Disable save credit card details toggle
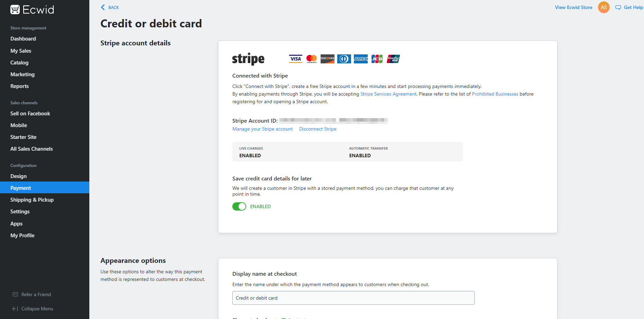The width and height of the screenshot is (644, 319). (239, 206)
